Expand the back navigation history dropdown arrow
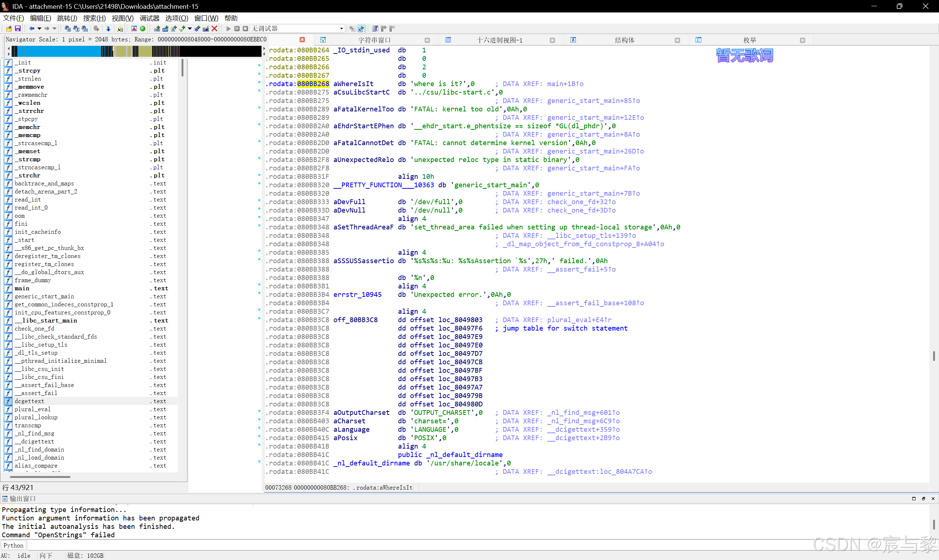 (x=39, y=29)
